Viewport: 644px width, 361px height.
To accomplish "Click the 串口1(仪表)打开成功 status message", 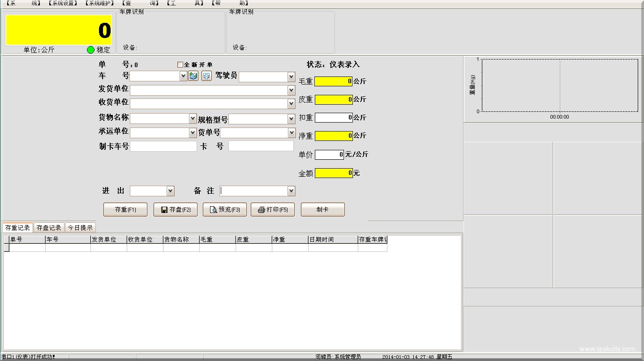I will coord(28,357).
